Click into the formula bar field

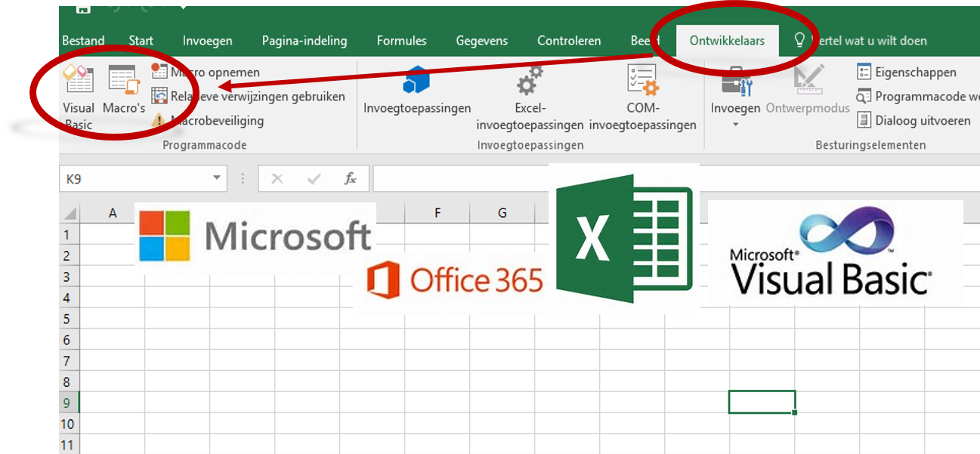tap(676, 179)
